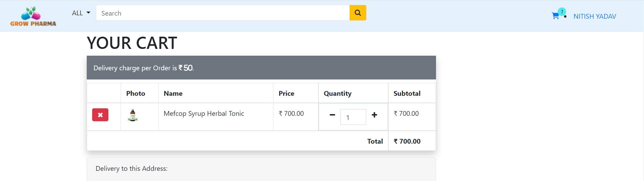Click the Mefcop Syrup bottle thumbnail
644x181 pixels.
133,115
